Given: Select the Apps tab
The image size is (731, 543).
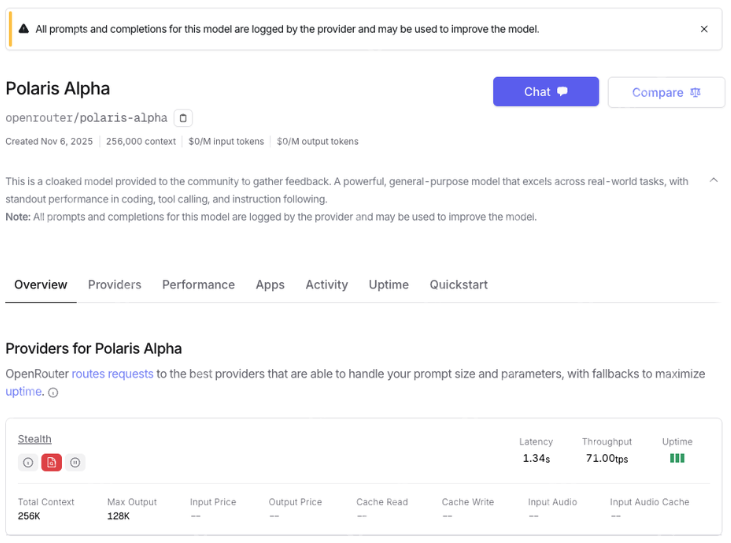Looking at the screenshot, I should point(270,285).
